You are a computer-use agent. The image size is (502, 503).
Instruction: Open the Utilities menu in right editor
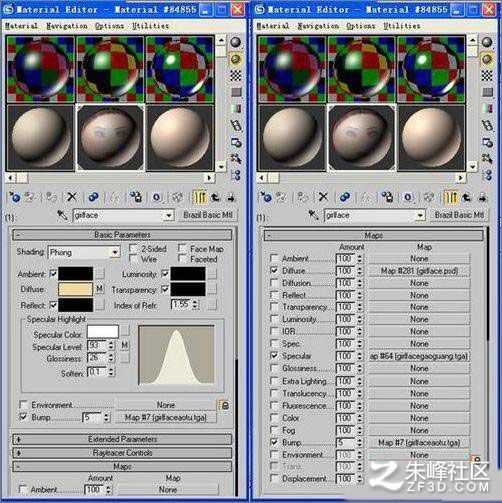click(402, 26)
